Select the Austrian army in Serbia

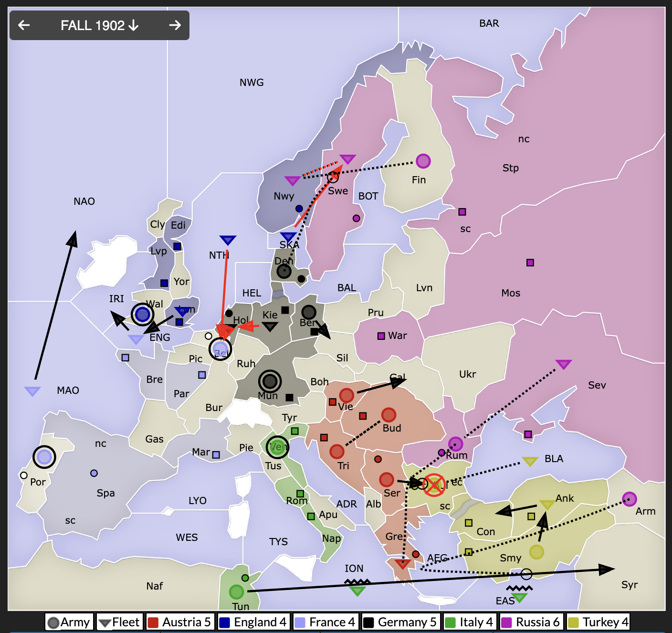387,479
